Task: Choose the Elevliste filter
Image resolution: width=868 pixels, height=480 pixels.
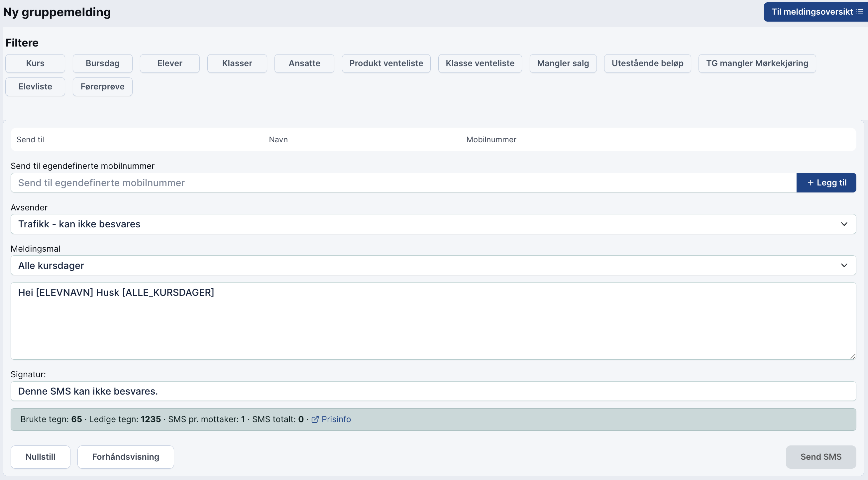Action: [35, 87]
